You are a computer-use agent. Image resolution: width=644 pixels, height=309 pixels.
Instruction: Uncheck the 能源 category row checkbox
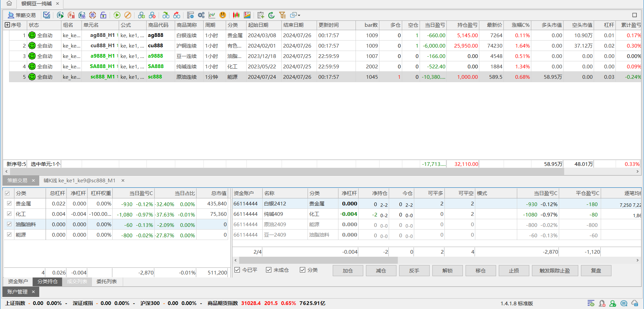click(9, 235)
